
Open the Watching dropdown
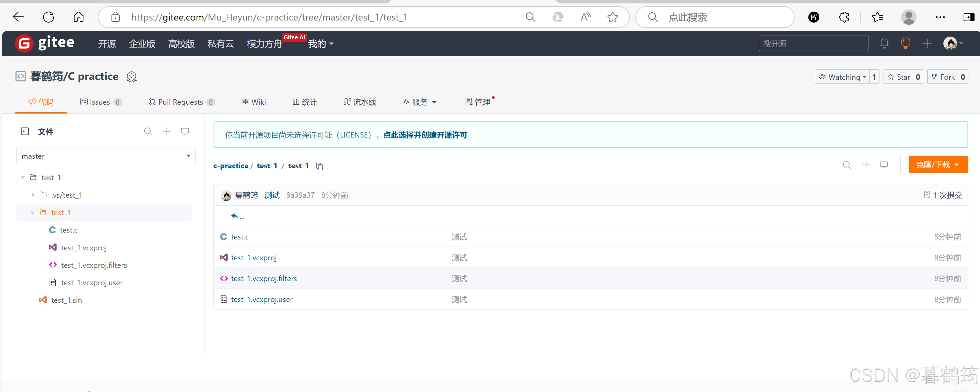(842, 77)
